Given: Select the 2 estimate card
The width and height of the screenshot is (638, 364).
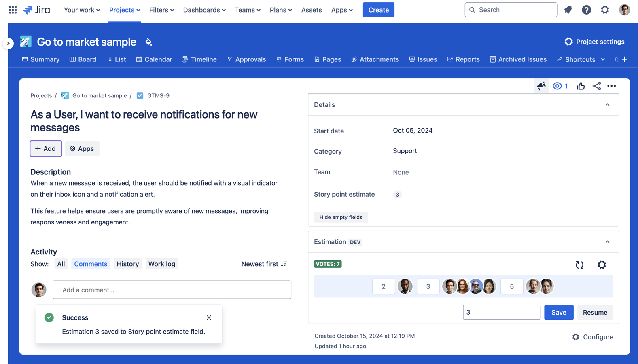Looking at the screenshot, I should pos(384,286).
